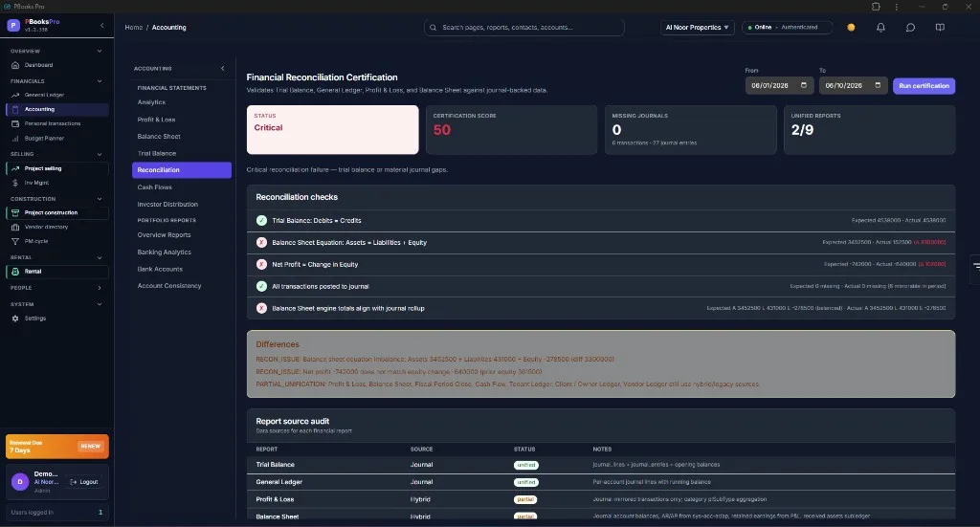Click the red X on Balance Sheet Equation row
The image size is (980, 527).
coord(261,242)
